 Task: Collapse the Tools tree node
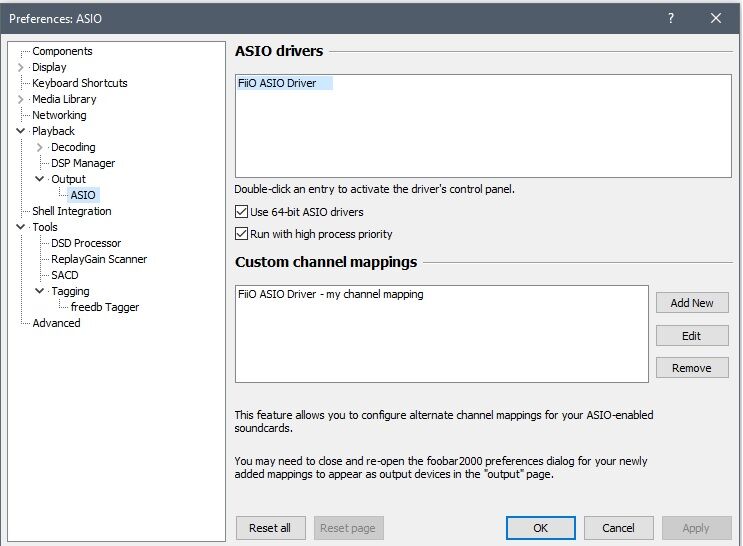pos(20,227)
